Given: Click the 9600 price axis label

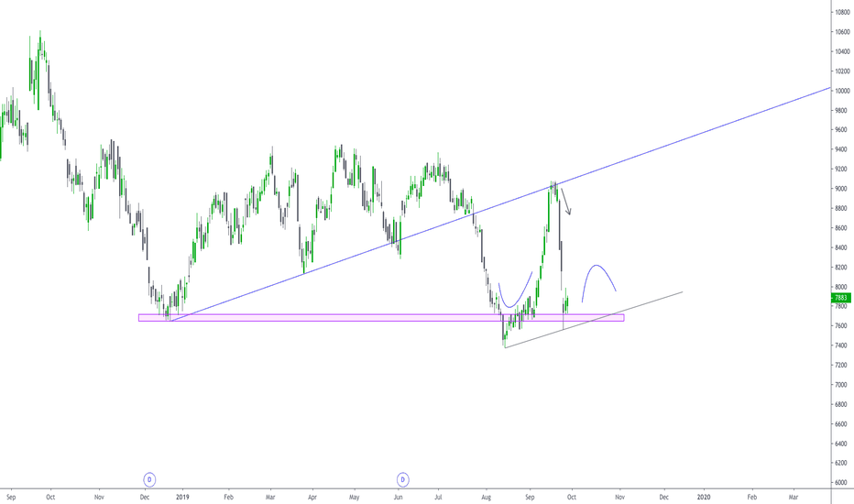Looking at the screenshot, I should (842, 130).
